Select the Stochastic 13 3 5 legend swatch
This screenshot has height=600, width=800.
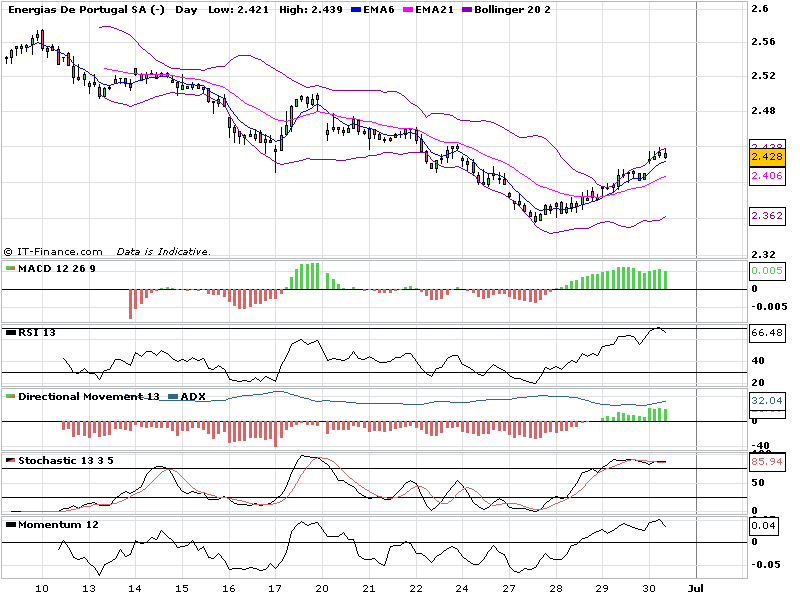click(x=10, y=461)
